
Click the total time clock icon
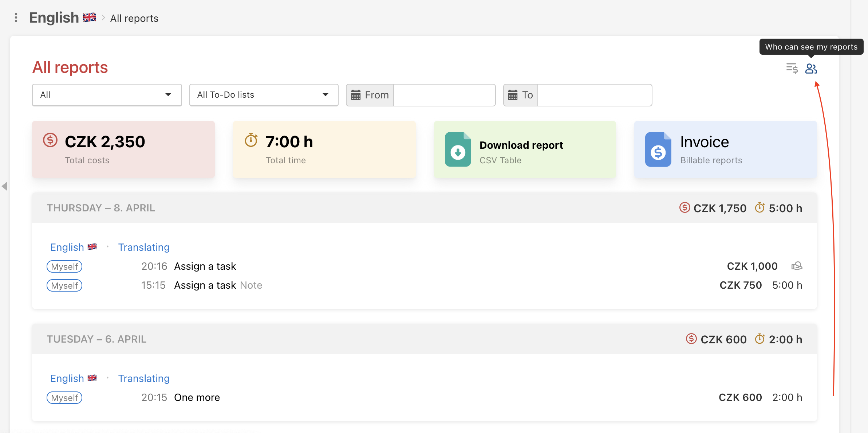point(251,141)
